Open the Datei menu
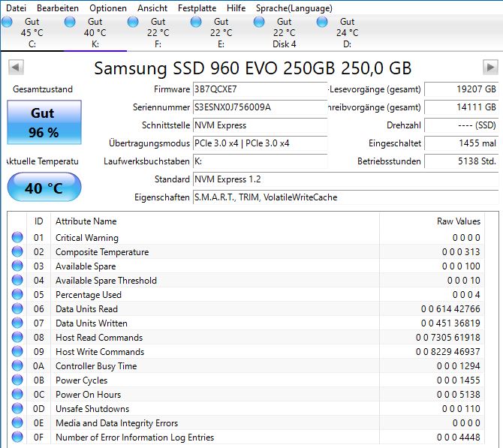Screen dimensions: 503x448 (16, 8)
